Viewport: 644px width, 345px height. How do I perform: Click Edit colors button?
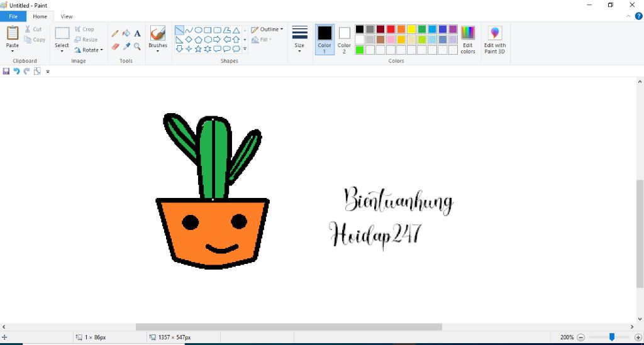tap(468, 40)
